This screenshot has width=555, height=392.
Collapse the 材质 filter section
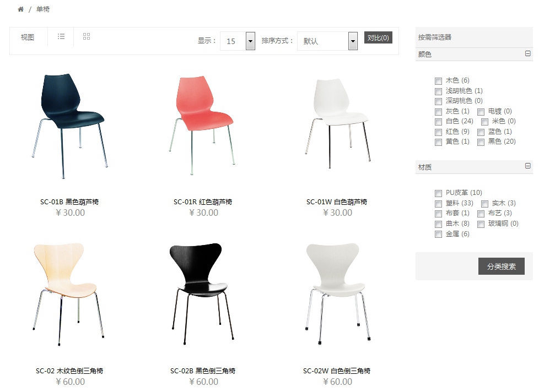[528, 166]
